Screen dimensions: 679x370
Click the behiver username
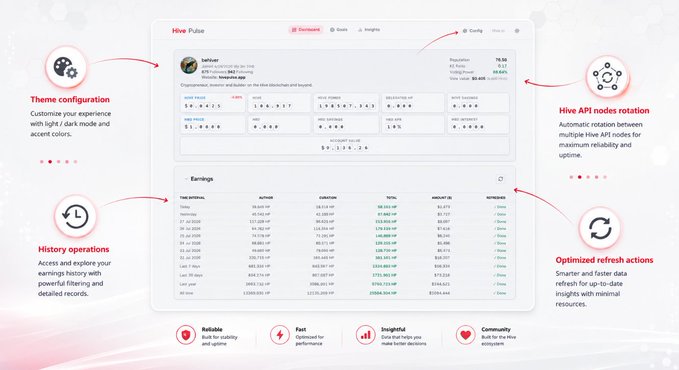pyautogui.click(x=210, y=60)
